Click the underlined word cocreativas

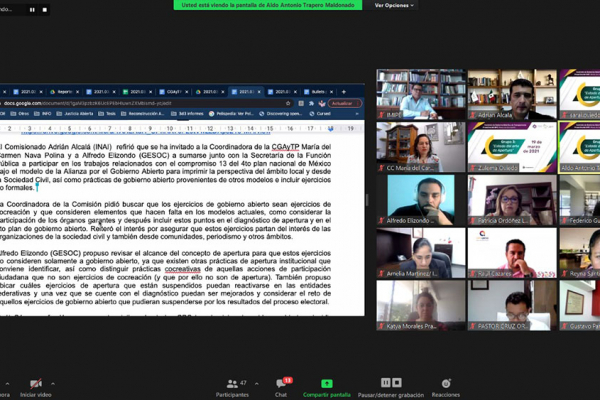[183, 269]
